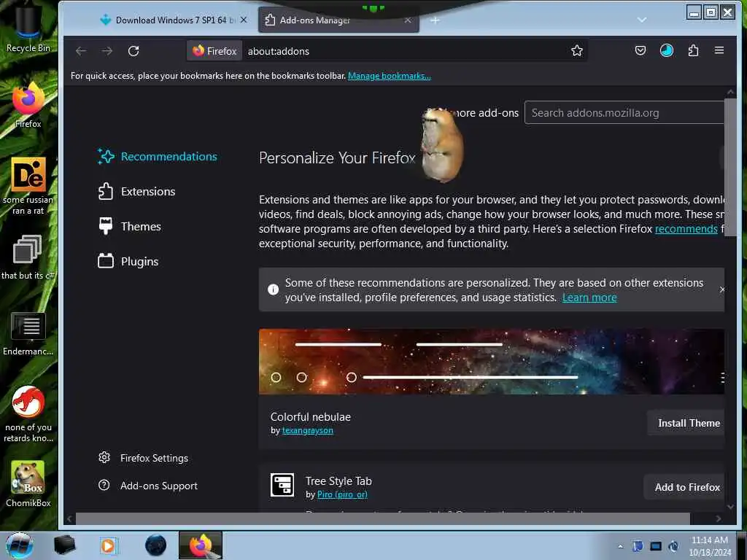Open Learn more link in notice

[x=589, y=297]
